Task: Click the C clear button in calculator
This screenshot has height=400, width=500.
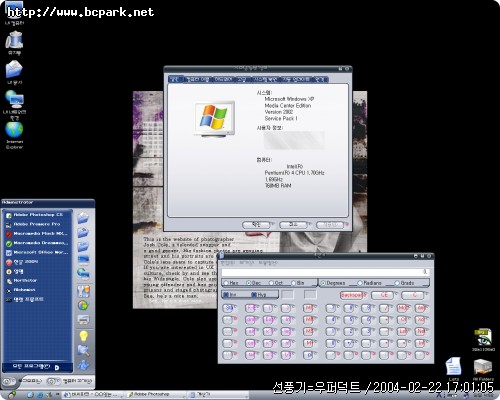Action: (x=414, y=295)
